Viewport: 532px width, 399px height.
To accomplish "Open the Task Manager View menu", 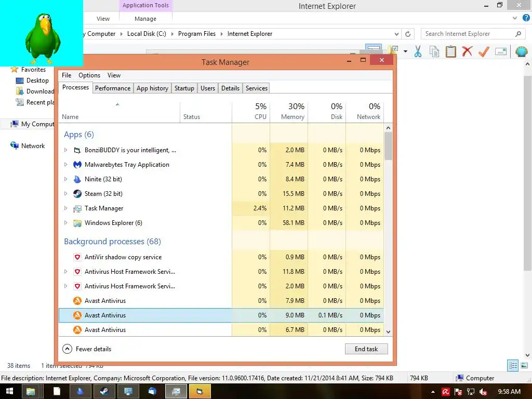I will coord(114,75).
